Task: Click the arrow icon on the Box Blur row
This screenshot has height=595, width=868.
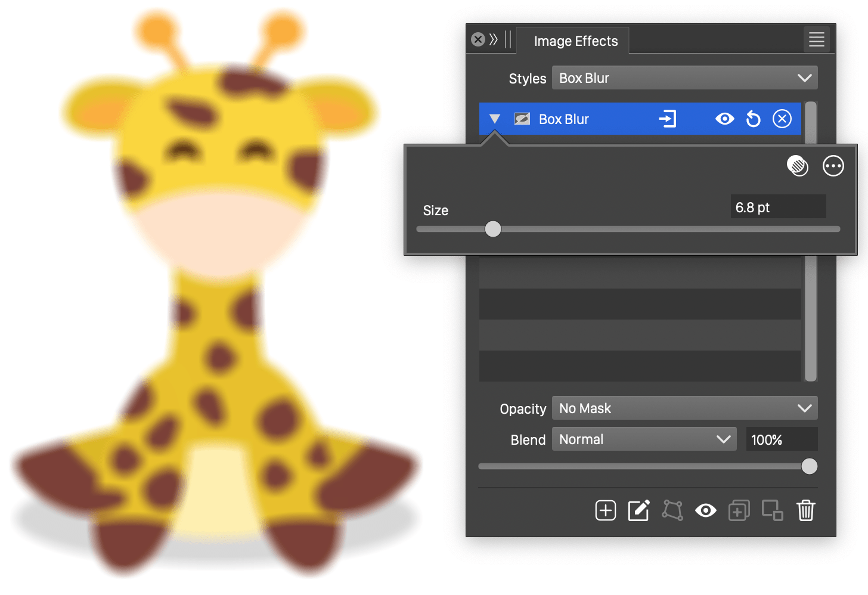Action: coord(668,119)
